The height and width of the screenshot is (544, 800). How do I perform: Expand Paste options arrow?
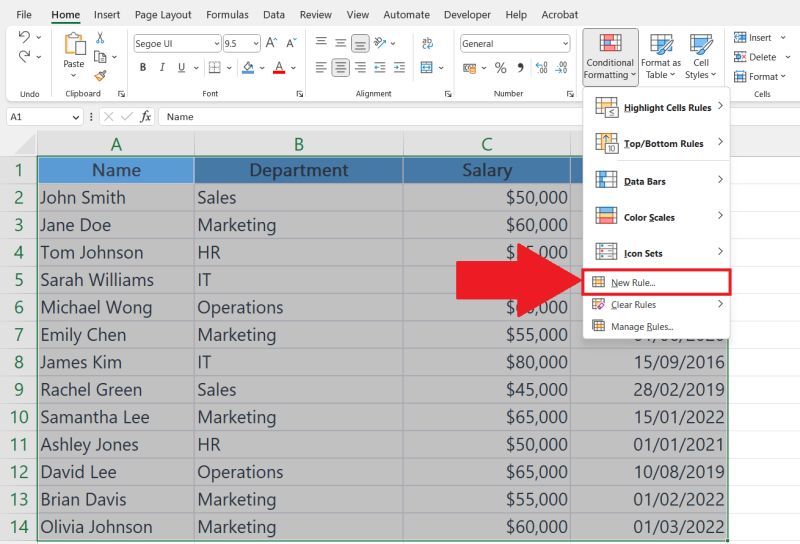pyautogui.click(x=73, y=76)
